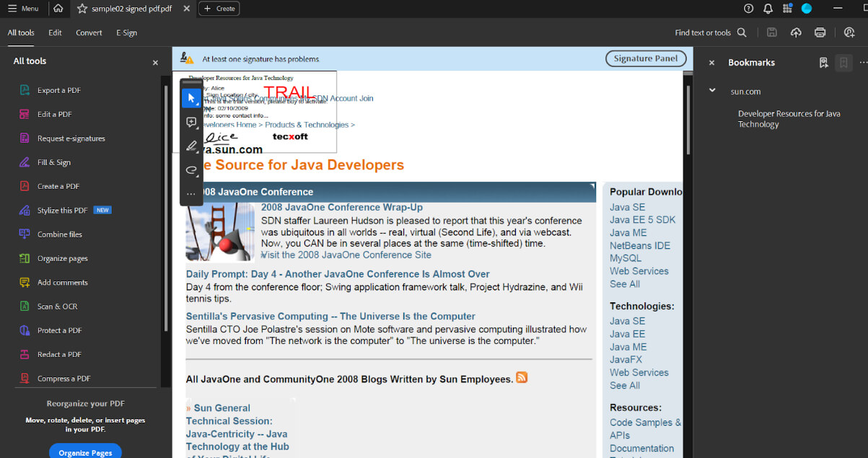This screenshot has width=868, height=458.
Task: Print the PDF using the printer icon
Action: 820,32
